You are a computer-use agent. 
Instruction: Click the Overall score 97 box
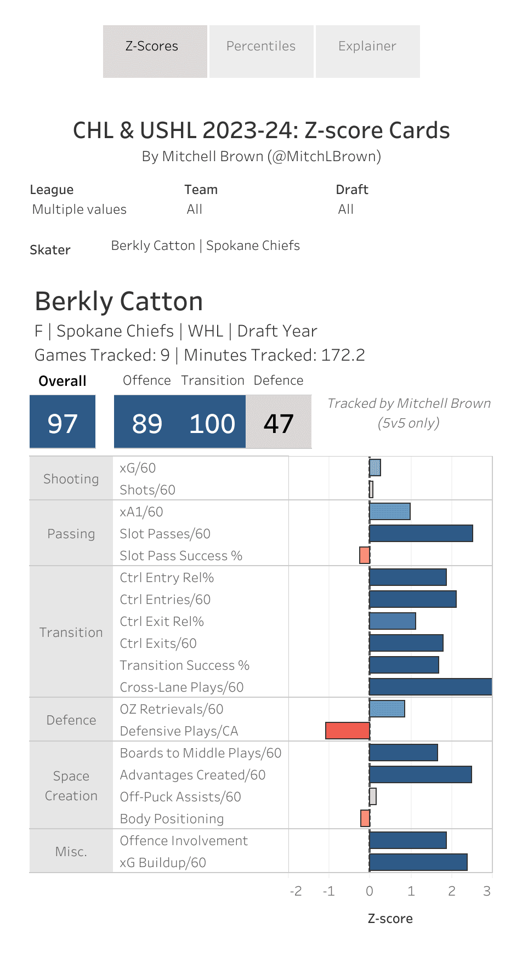click(x=63, y=423)
